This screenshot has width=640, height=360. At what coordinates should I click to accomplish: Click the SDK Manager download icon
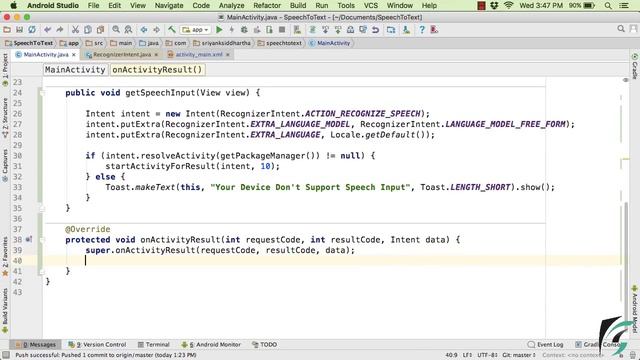[x=406, y=30]
